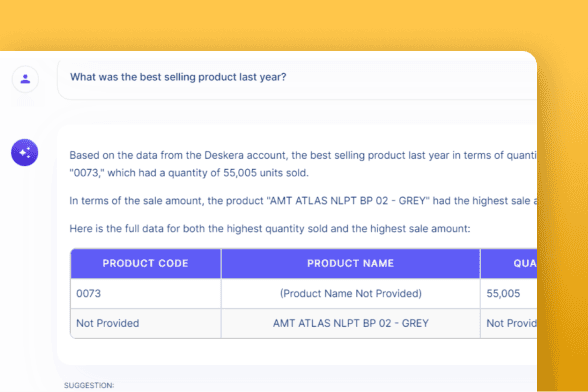
Task: Select the 0073 product code table cell
Action: 146,293
